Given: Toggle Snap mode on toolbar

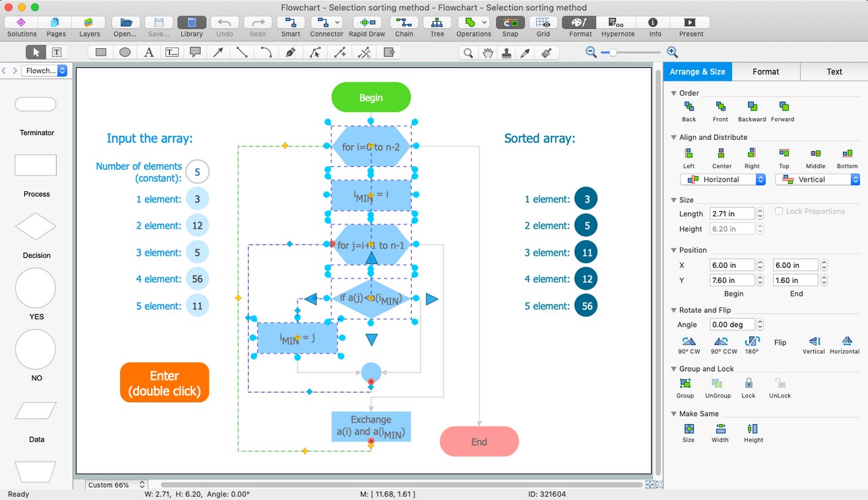Looking at the screenshot, I should click(510, 23).
